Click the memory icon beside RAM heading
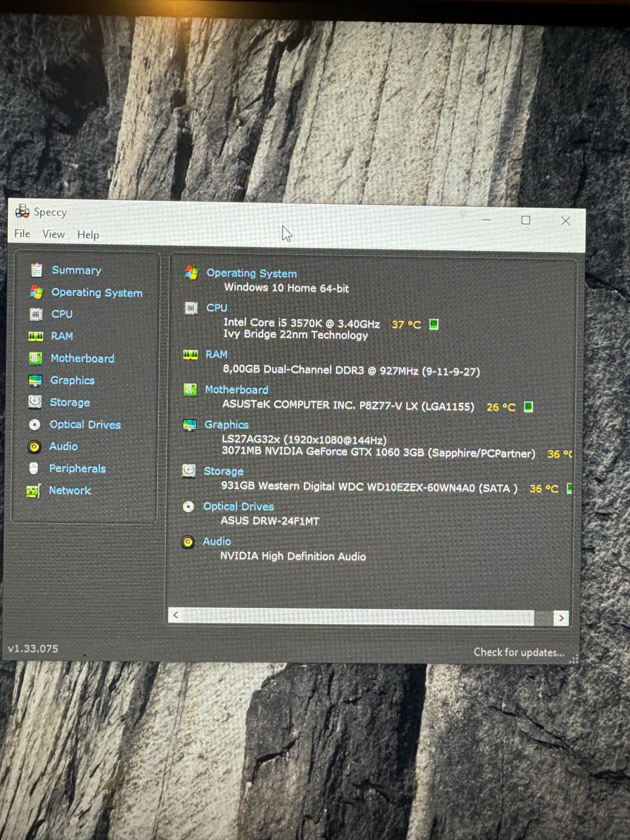Screen dimensions: 630x840 point(190,354)
